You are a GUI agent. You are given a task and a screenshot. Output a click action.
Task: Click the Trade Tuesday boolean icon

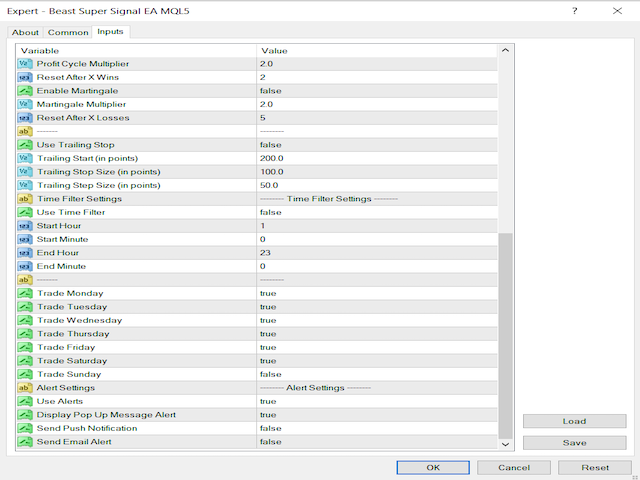[x=25, y=307]
